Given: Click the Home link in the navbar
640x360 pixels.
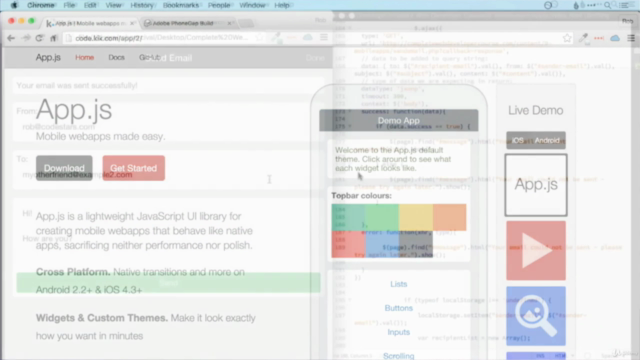Looking at the screenshot, I should (x=84, y=58).
